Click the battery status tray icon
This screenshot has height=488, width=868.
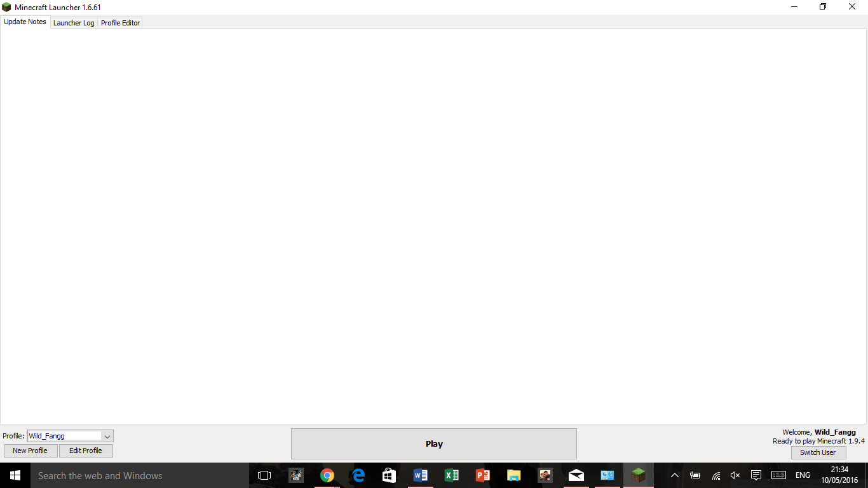click(695, 475)
